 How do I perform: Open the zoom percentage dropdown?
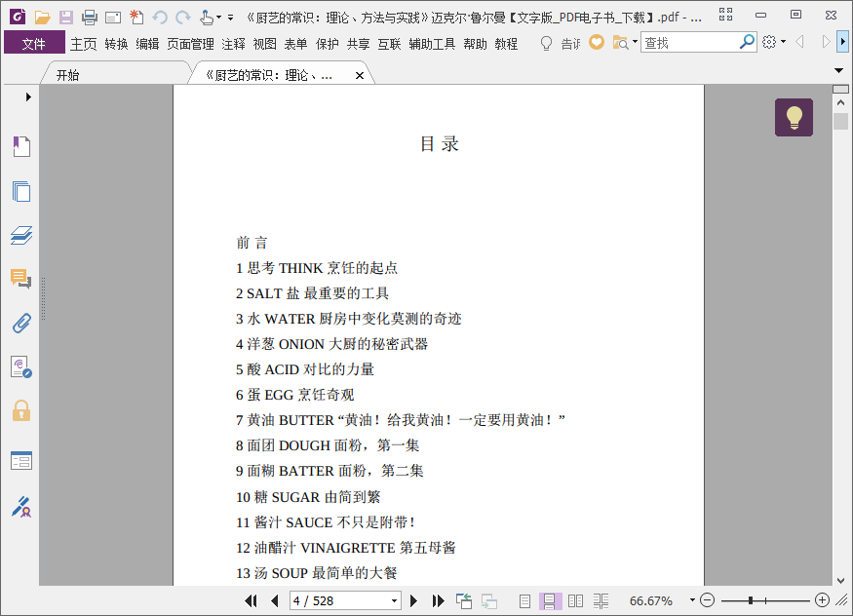pyautogui.click(x=692, y=600)
